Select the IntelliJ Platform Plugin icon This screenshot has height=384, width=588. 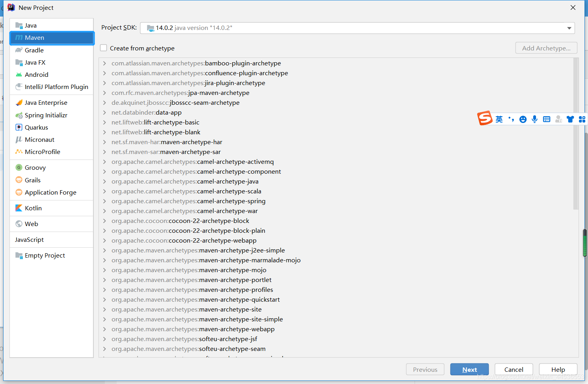19,87
